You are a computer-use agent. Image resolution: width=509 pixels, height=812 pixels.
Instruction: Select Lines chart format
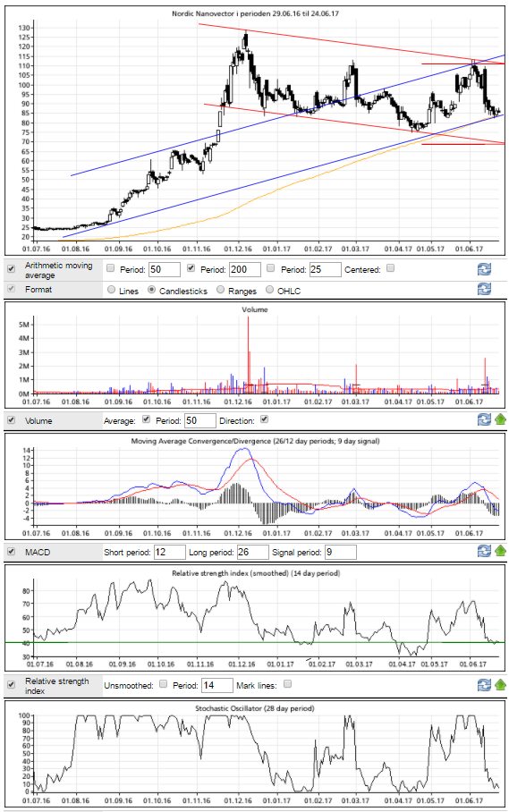[x=111, y=290]
